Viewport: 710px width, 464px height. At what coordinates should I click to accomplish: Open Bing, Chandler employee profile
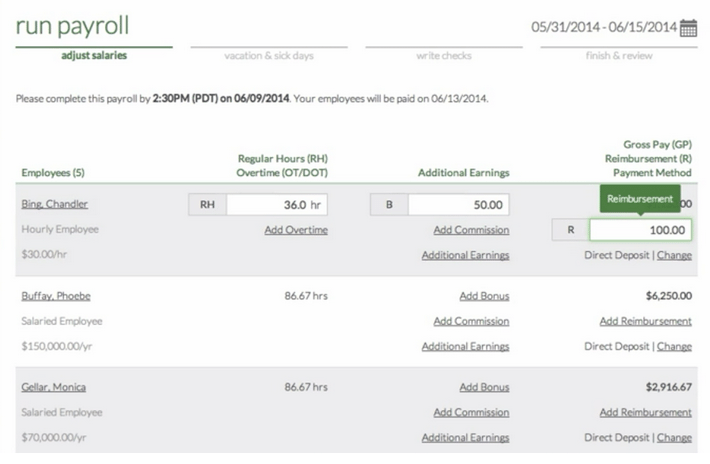coord(55,204)
